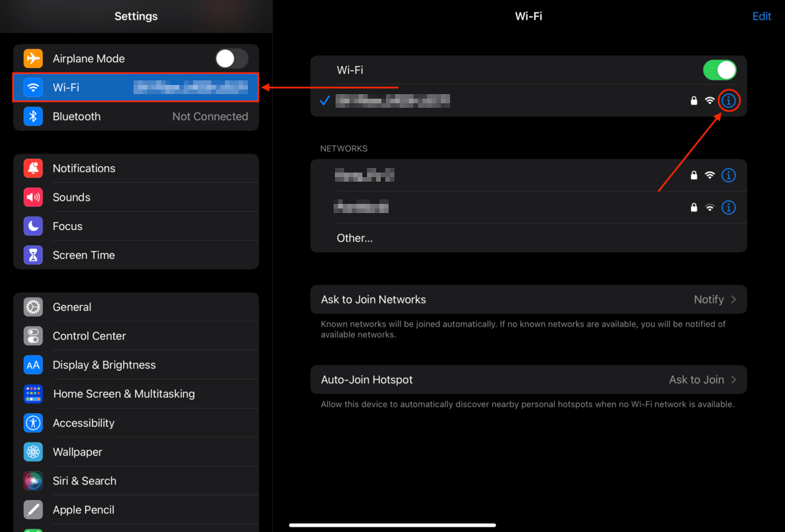Screen dimensions: 785x532
Task: Open Display & Brightness settings
Action: coord(136,365)
